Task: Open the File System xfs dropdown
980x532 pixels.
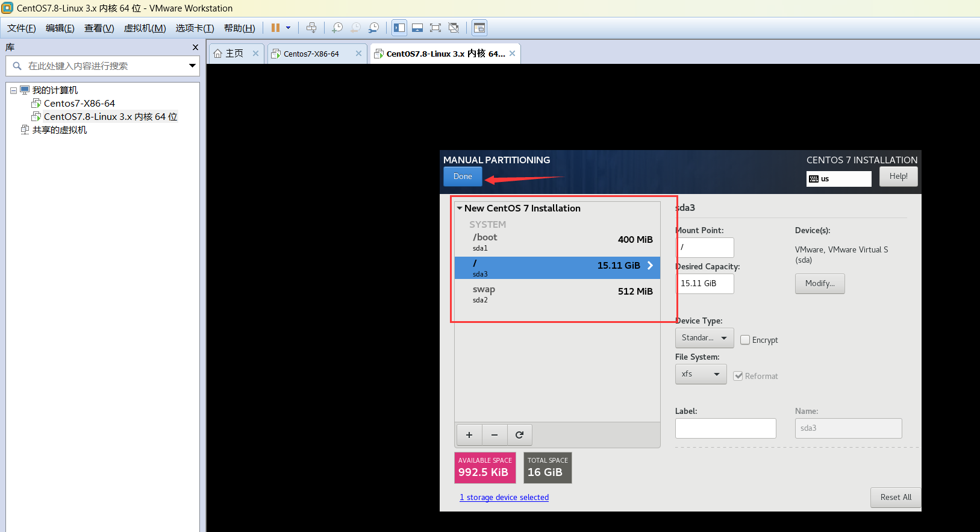Action: (701, 374)
